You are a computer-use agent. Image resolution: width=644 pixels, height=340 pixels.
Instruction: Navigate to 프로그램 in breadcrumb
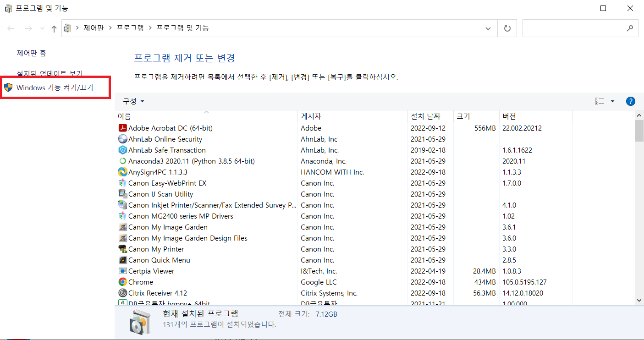click(130, 28)
